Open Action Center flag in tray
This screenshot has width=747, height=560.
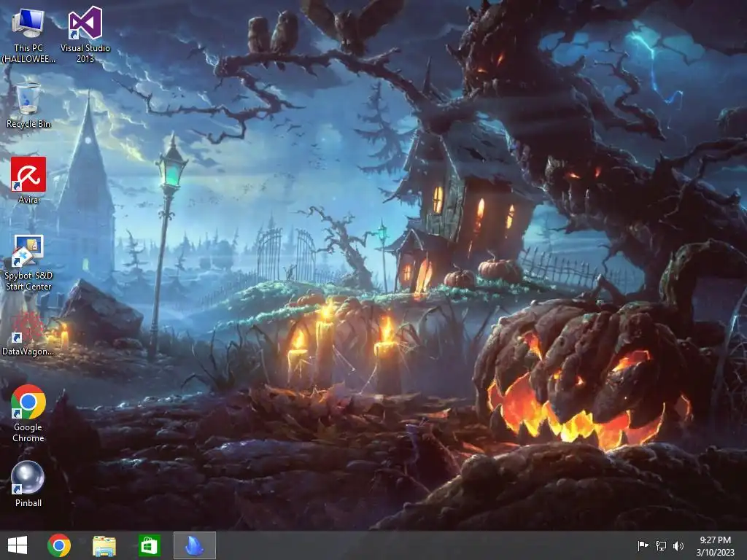[643, 545]
